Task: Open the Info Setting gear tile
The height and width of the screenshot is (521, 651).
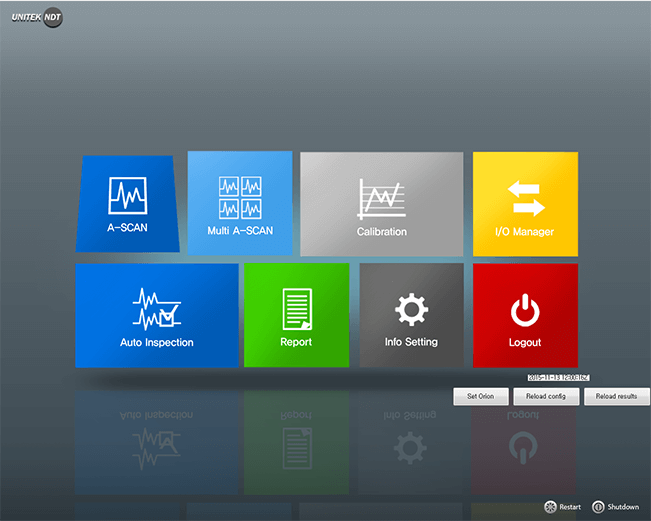Action: coord(411,315)
